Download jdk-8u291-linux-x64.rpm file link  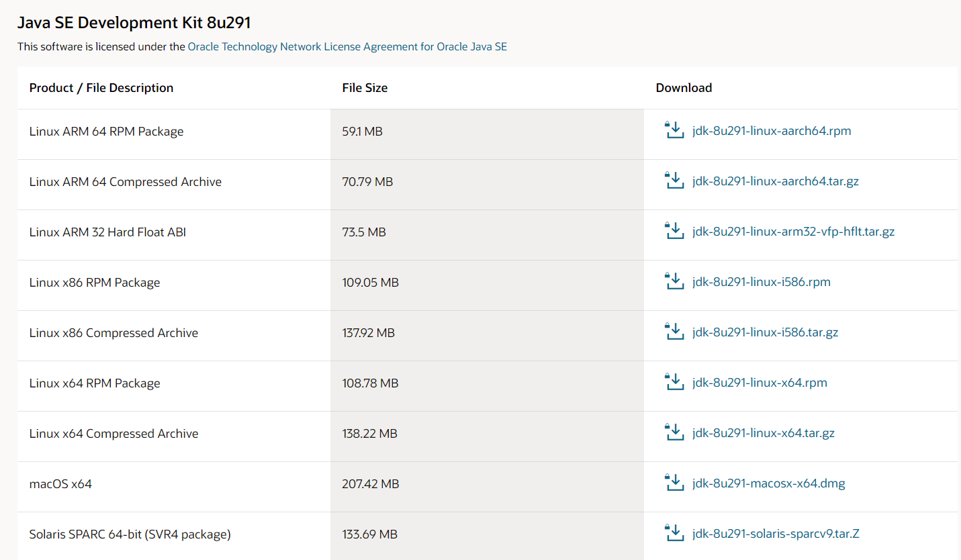[760, 383]
